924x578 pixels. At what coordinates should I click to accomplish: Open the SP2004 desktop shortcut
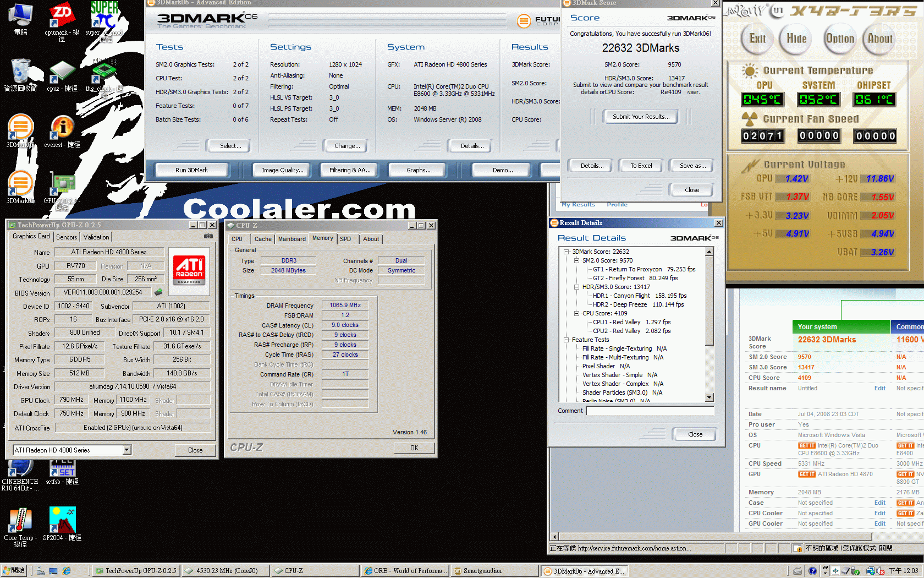point(62,524)
